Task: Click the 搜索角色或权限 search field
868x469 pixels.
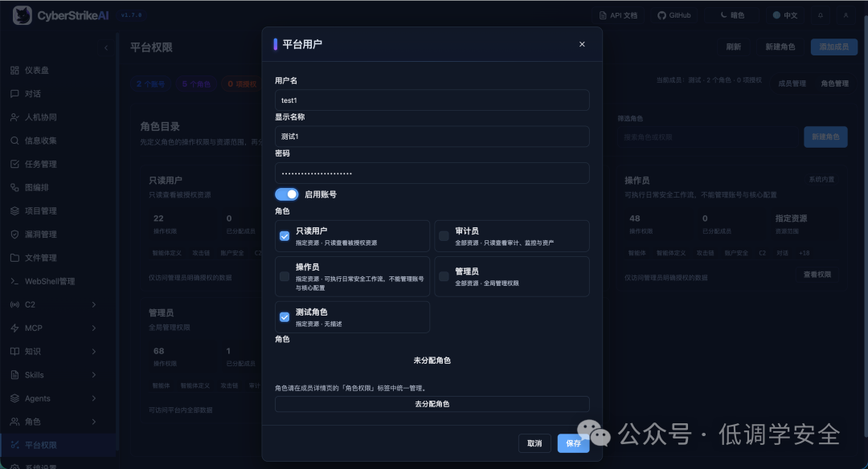Action: point(708,137)
